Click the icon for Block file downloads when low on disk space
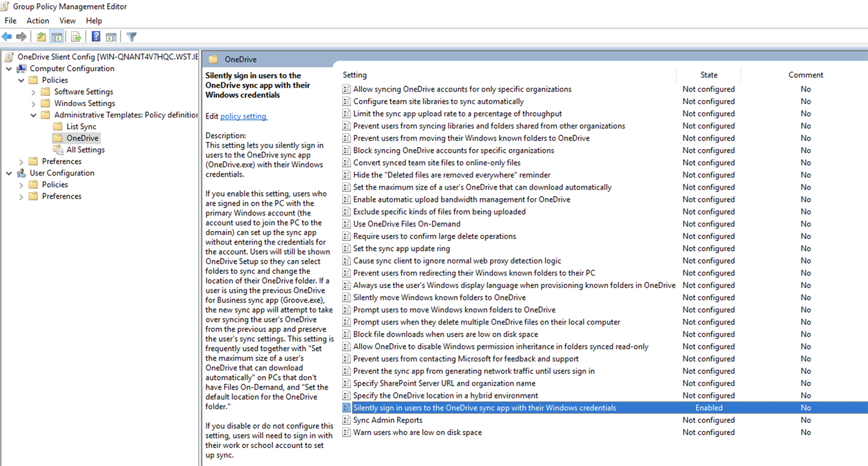Image resolution: width=868 pixels, height=466 pixels. click(346, 334)
